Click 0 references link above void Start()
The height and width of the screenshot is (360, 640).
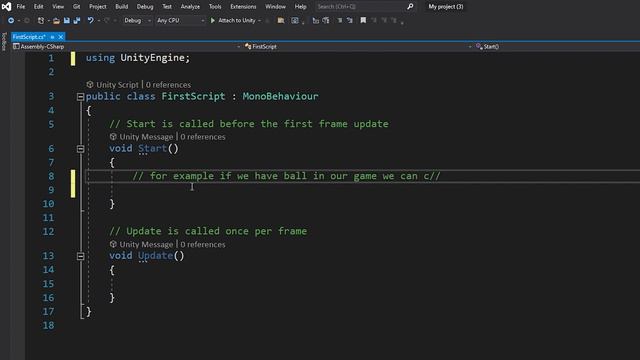[x=203, y=137]
